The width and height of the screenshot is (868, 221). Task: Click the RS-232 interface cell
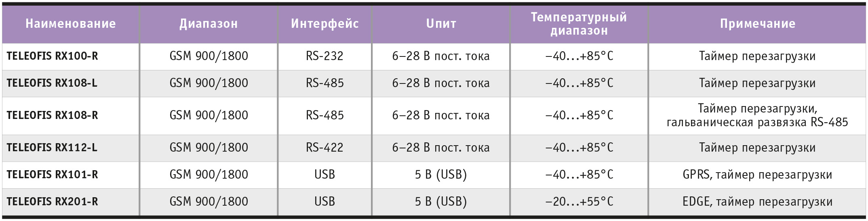click(x=325, y=56)
